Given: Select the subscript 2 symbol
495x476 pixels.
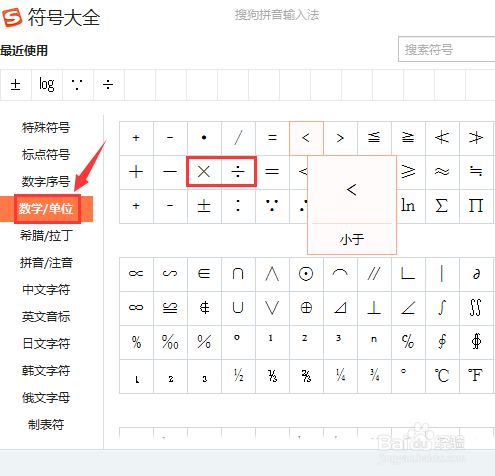Looking at the screenshot, I should coord(170,376).
